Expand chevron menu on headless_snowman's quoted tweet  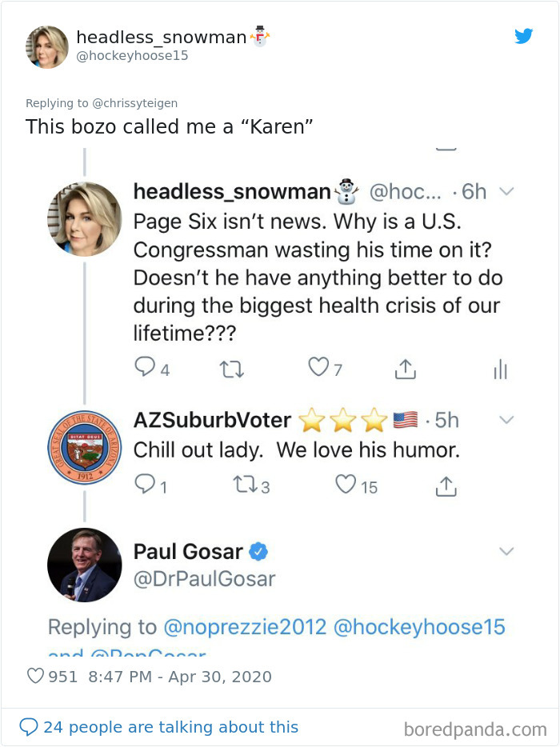[506, 191]
